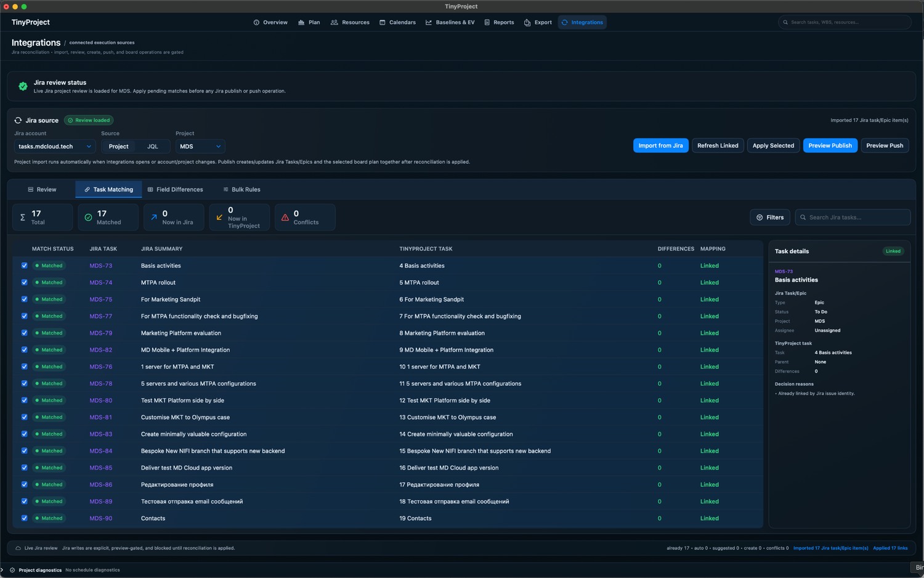Open the Jira account tasks.mdcloud.tech dropdown
The image size is (924, 578).
54,147
